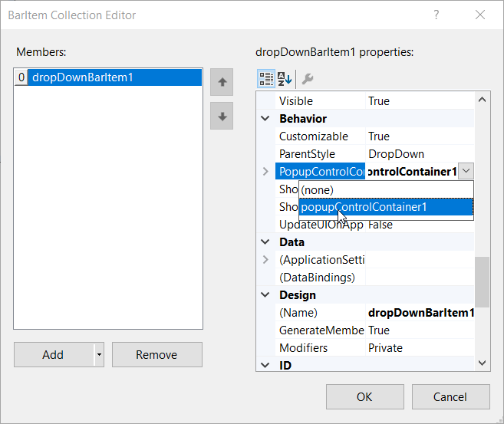Viewport: 504px width, 424px height.
Task: Switch to Alphabetical sort view
Action: [x=285, y=78]
